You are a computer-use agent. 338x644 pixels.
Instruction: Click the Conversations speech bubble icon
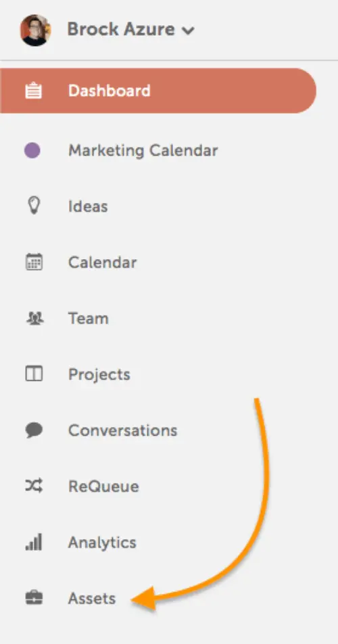34,430
